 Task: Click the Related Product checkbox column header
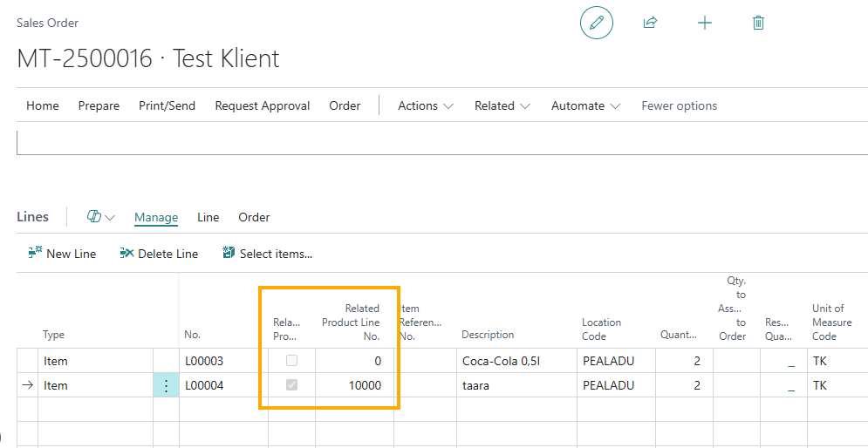click(x=286, y=329)
